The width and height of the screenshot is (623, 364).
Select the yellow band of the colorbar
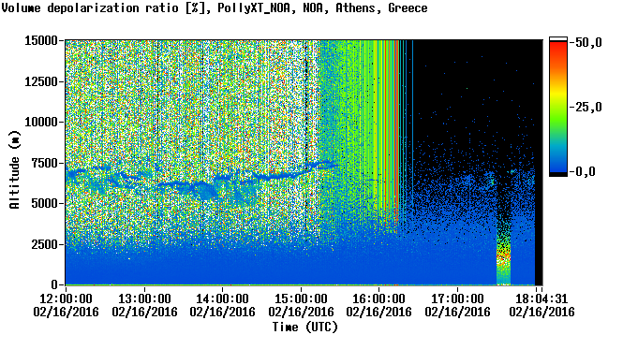(x=558, y=93)
